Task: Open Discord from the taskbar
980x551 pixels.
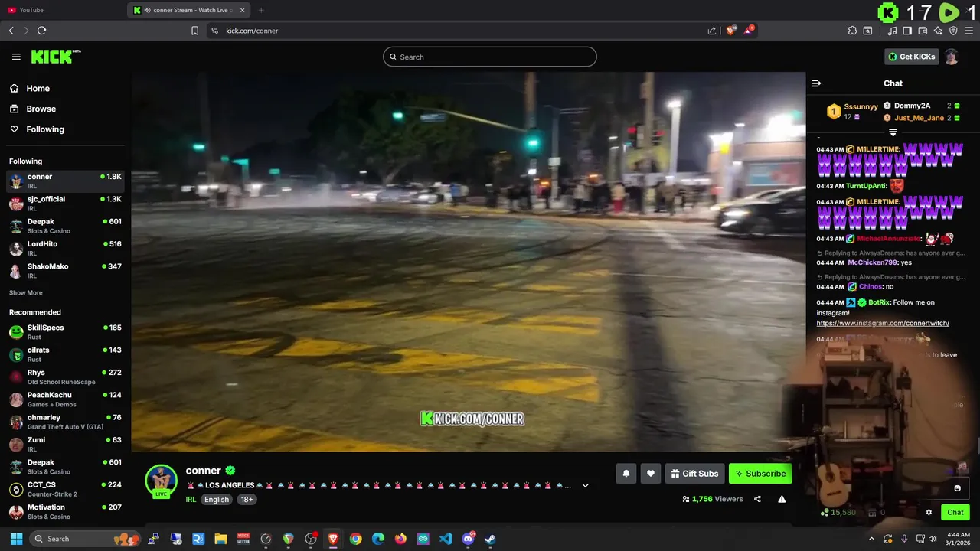Action: (468, 539)
